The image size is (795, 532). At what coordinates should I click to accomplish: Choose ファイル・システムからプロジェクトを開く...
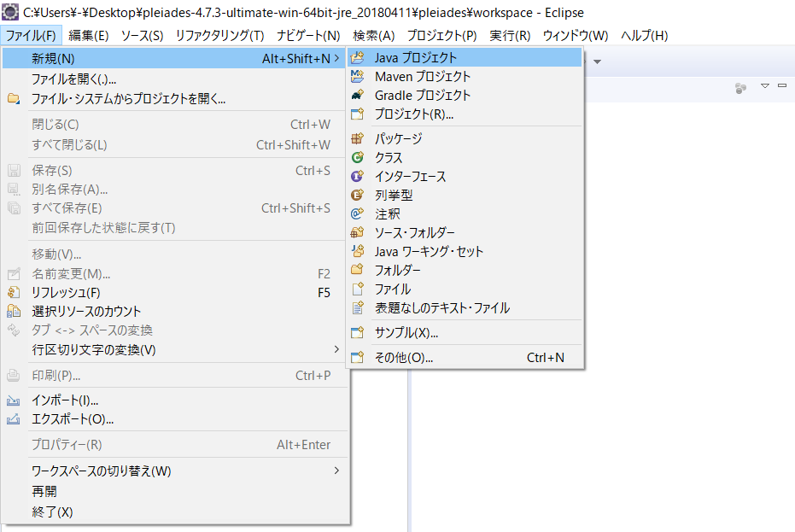pos(175,98)
